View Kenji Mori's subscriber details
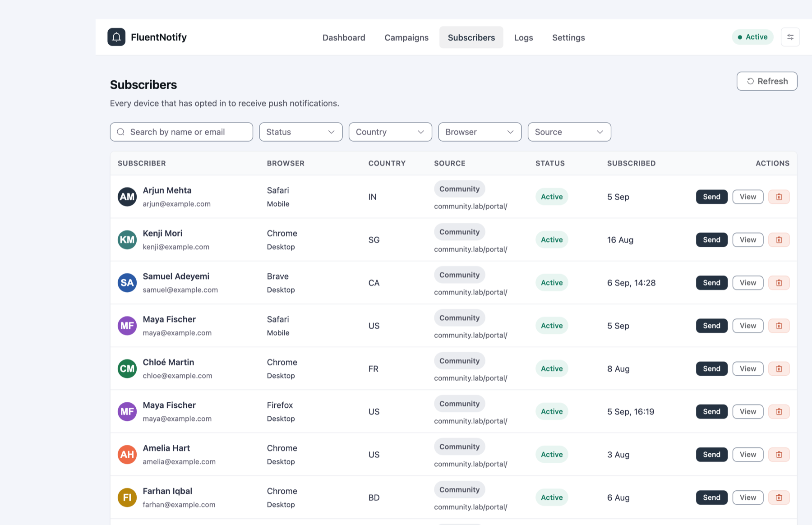 747,239
